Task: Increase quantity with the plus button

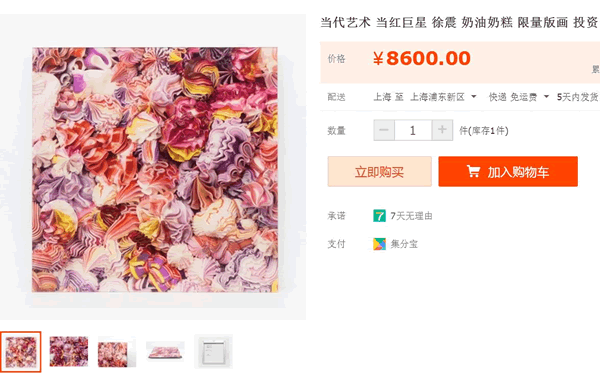Action: coord(442,130)
